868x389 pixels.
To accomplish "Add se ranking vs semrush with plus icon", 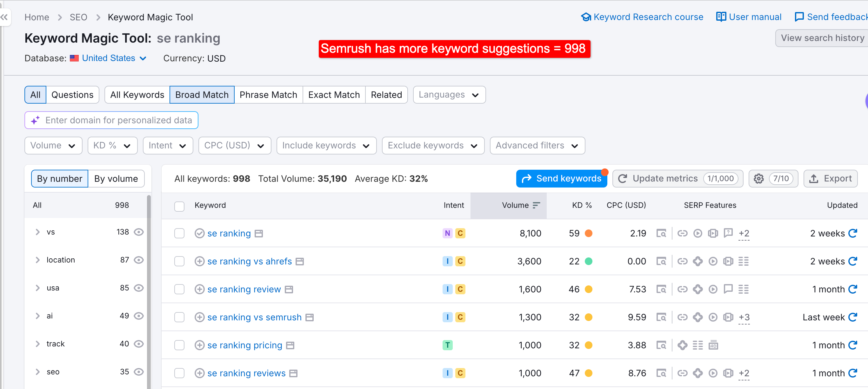I will coord(199,317).
